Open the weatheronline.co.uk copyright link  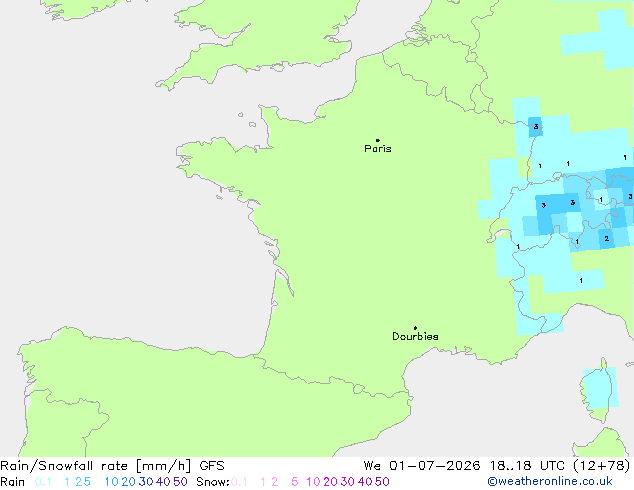click(550, 481)
